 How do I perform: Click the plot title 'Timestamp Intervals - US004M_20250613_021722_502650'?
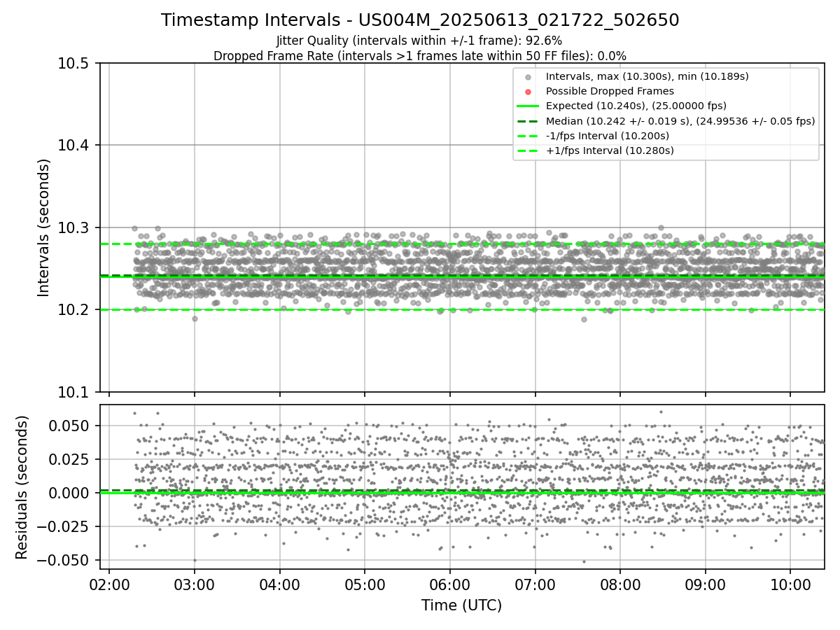click(420, 20)
